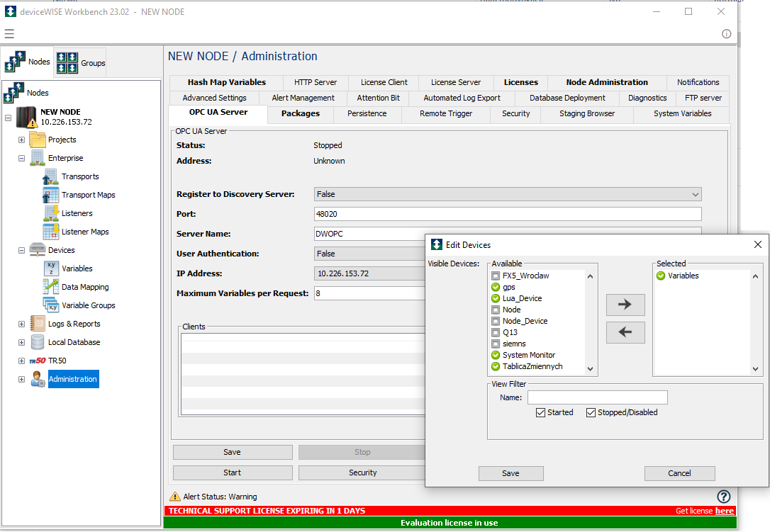Switch to Node Administration tab

click(x=607, y=82)
